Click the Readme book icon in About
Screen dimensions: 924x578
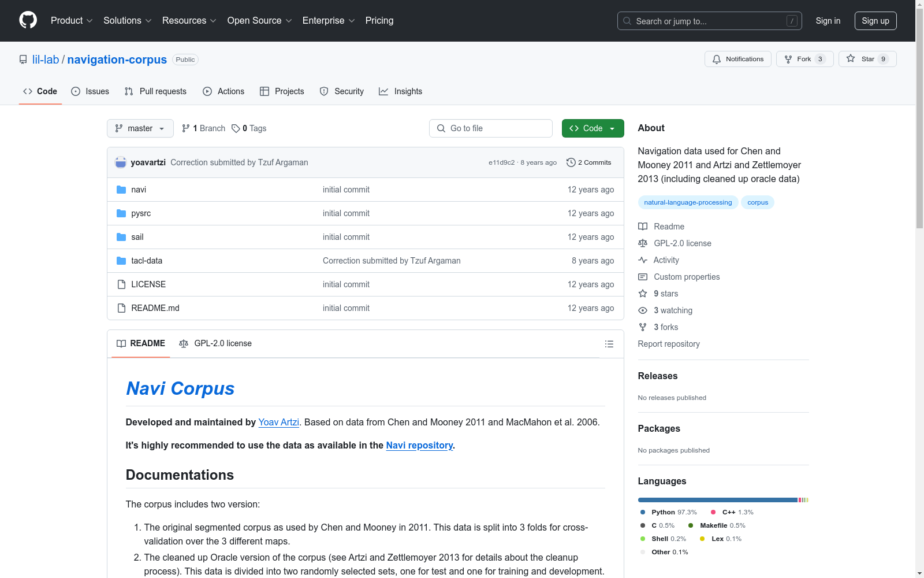point(643,227)
